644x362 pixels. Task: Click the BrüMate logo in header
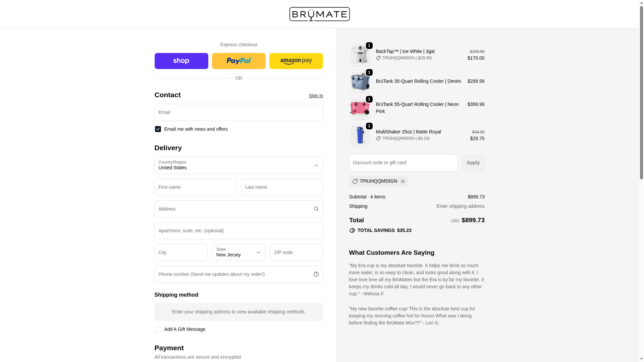tap(319, 14)
